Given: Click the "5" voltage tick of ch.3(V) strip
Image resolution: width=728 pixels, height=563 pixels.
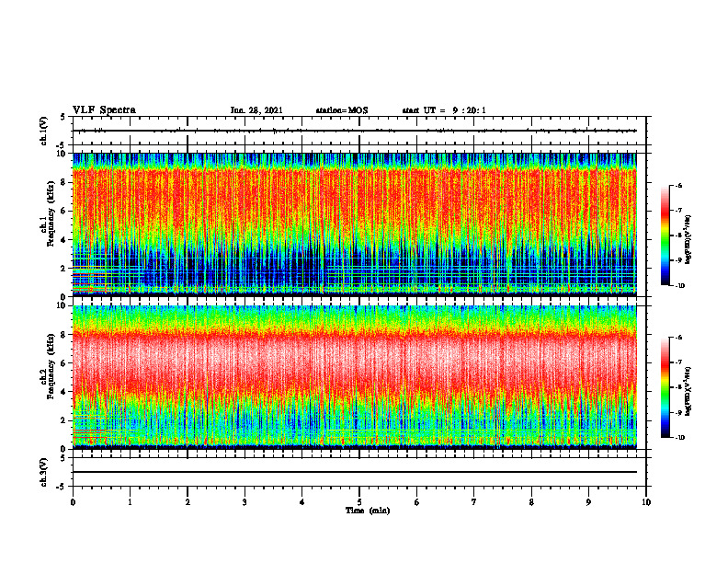Looking at the screenshot, I should click(x=63, y=458).
